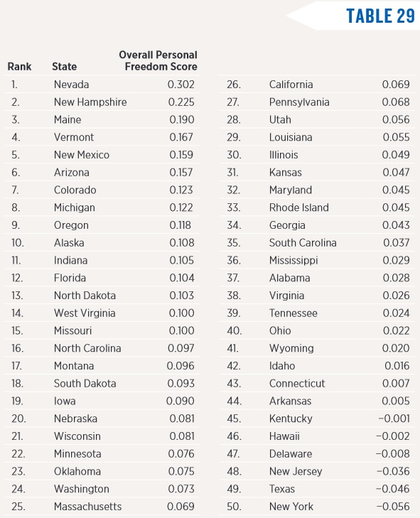
Task: Click Massachusetts in the left column
Action: coord(88,507)
